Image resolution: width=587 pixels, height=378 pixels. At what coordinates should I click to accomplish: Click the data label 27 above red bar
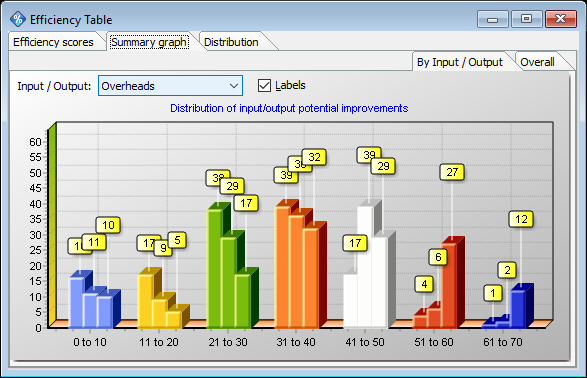point(452,172)
